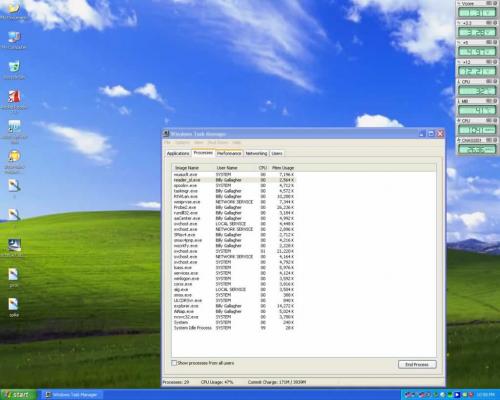The width and height of the screenshot is (500, 400).
Task: Sort processes by Image Name column header
Action: (x=193, y=168)
